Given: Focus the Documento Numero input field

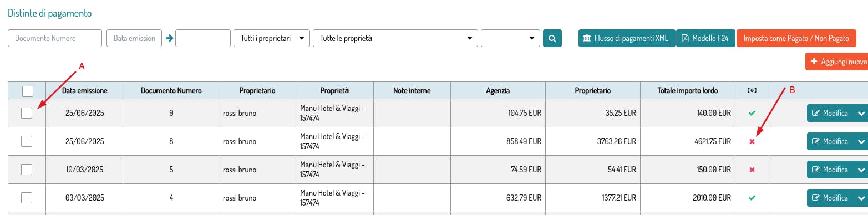Looking at the screenshot, I should point(55,38).
